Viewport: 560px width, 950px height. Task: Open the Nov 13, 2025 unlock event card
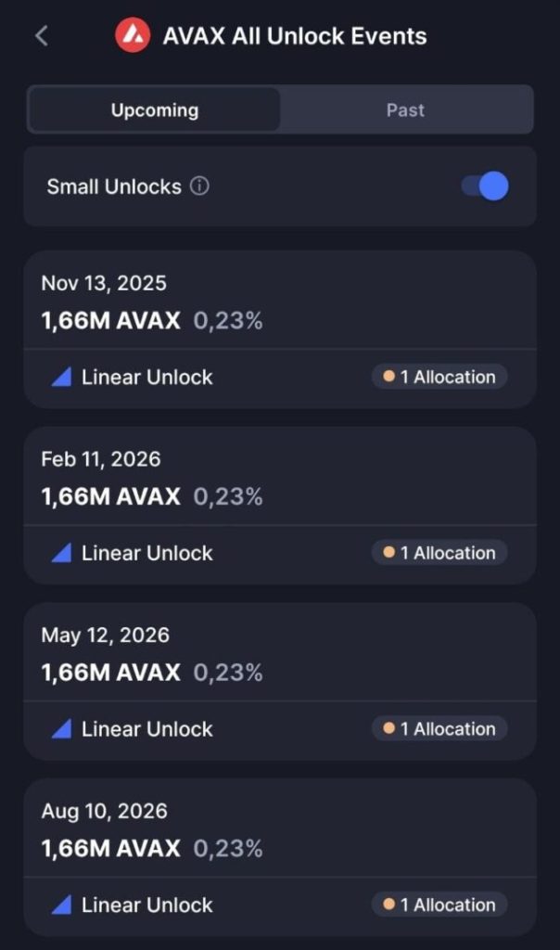point(280,329)
